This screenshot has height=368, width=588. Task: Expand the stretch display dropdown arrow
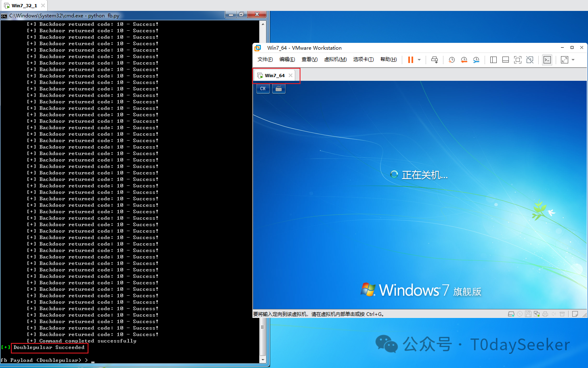(x=573, y=60)
